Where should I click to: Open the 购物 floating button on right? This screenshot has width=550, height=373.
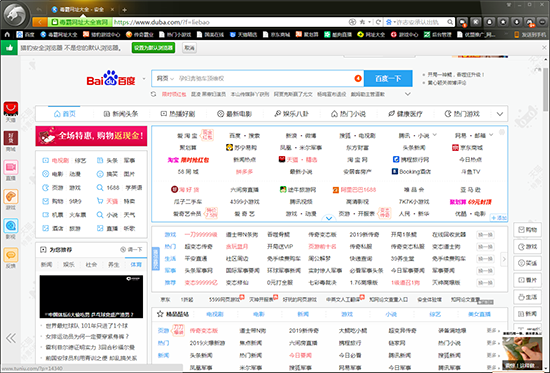point(528,229)
